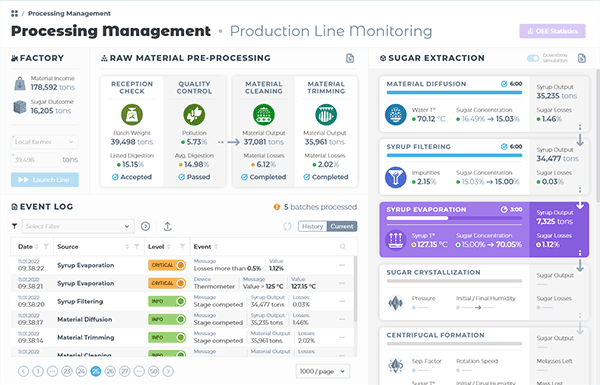Toggle INFO switch for Syrup Filtering row

(x=167, y=301)
